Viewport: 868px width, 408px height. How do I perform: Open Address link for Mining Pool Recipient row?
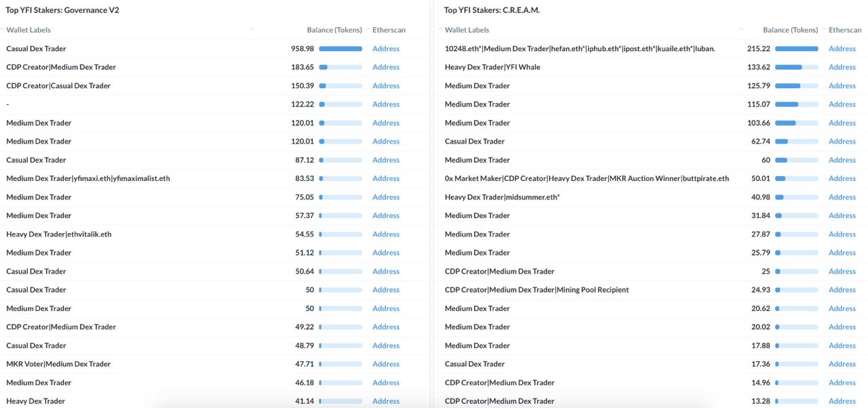click(x=842, y=289)
